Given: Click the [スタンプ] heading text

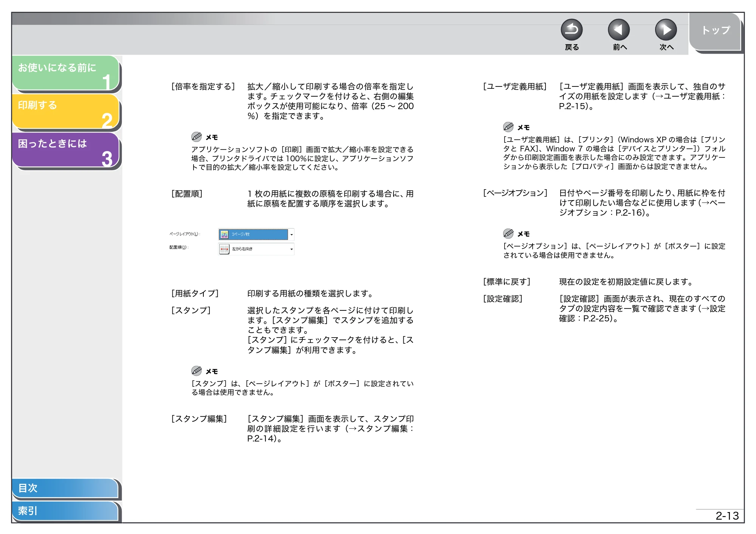Looking at the screenshot, I should pyautogui.click(x=191, y=310).
